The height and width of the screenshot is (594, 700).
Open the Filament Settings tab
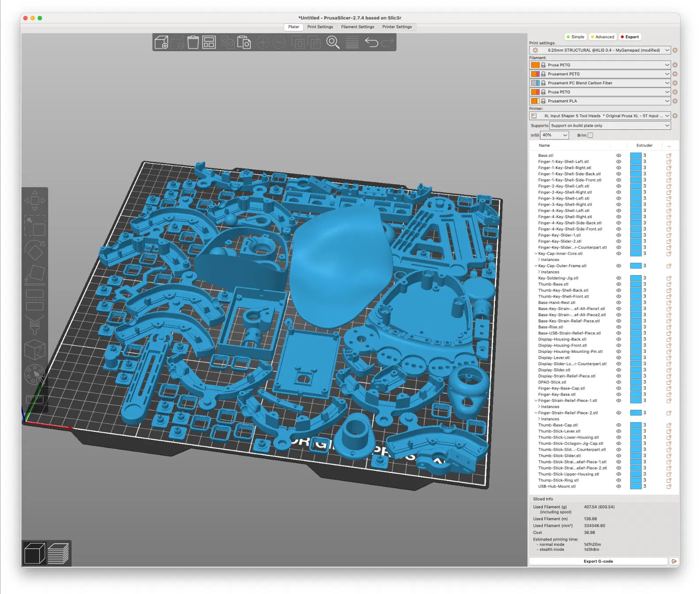[x=358, y=27]
